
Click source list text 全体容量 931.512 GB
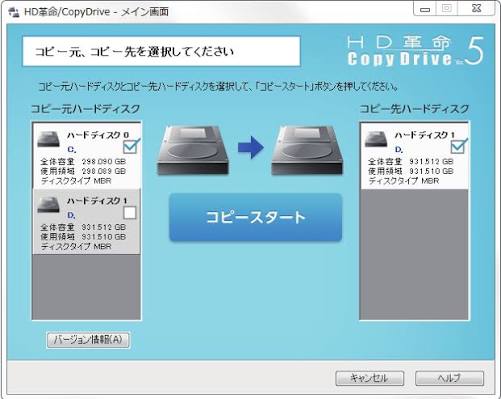(83, 227)
